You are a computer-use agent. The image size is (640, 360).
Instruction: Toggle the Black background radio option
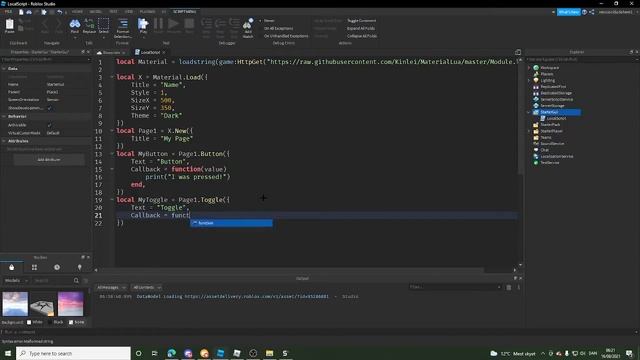click(50, 322)
